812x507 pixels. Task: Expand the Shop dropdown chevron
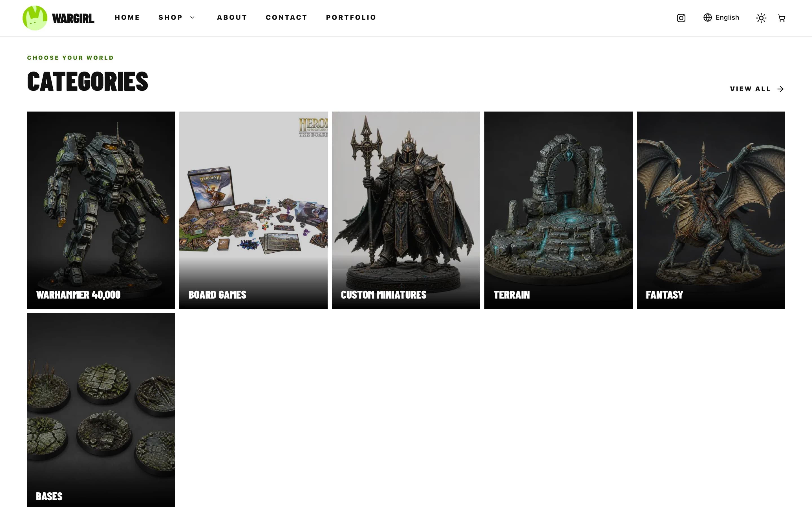pos(192,17)
